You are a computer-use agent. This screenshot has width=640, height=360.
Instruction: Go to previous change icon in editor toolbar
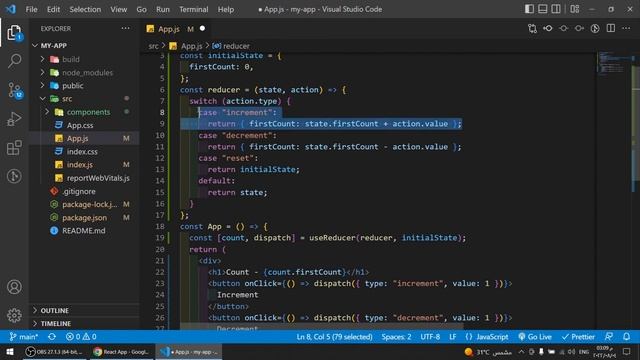(548, 29)
